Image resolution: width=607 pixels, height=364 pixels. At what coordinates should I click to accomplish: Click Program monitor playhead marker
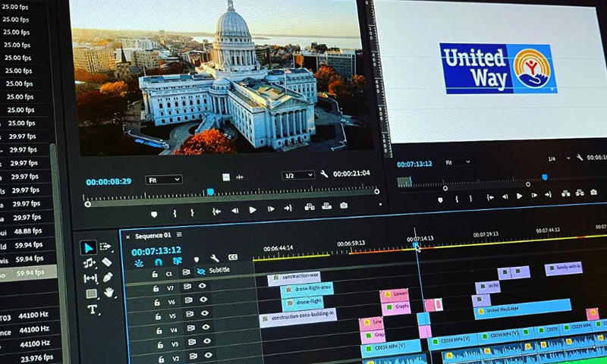point(545,177)
